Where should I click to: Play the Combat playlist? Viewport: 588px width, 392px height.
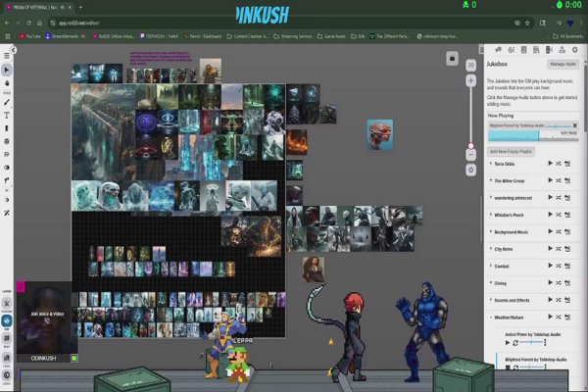550,266
